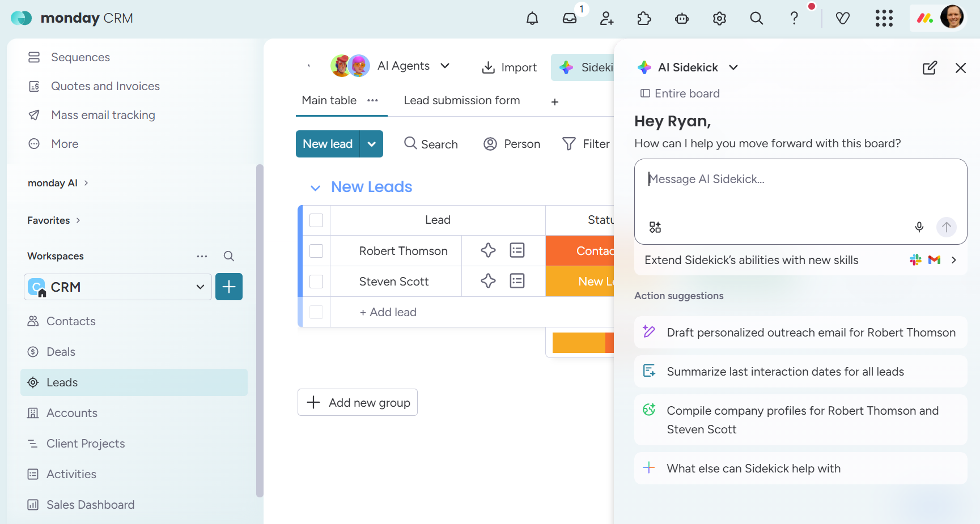
Task: Close the AI Sidekick panel
Action: (x=961, y=68)
